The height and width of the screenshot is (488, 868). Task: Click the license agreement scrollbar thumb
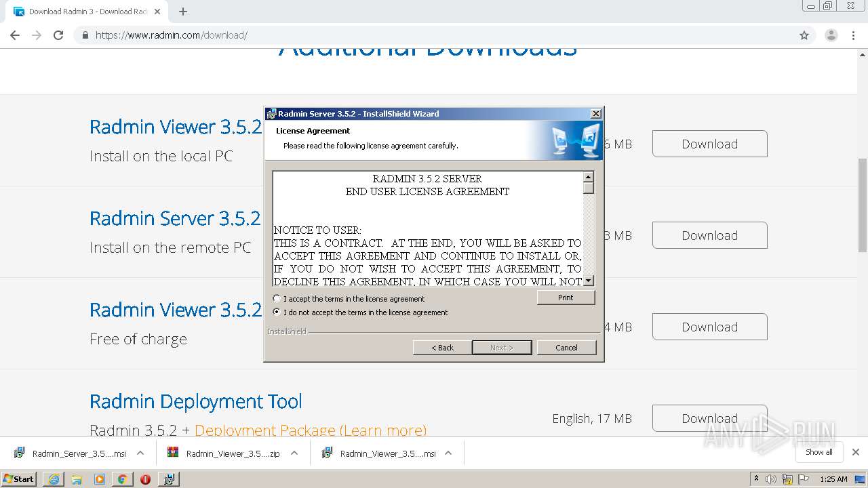tap(589, 188)
